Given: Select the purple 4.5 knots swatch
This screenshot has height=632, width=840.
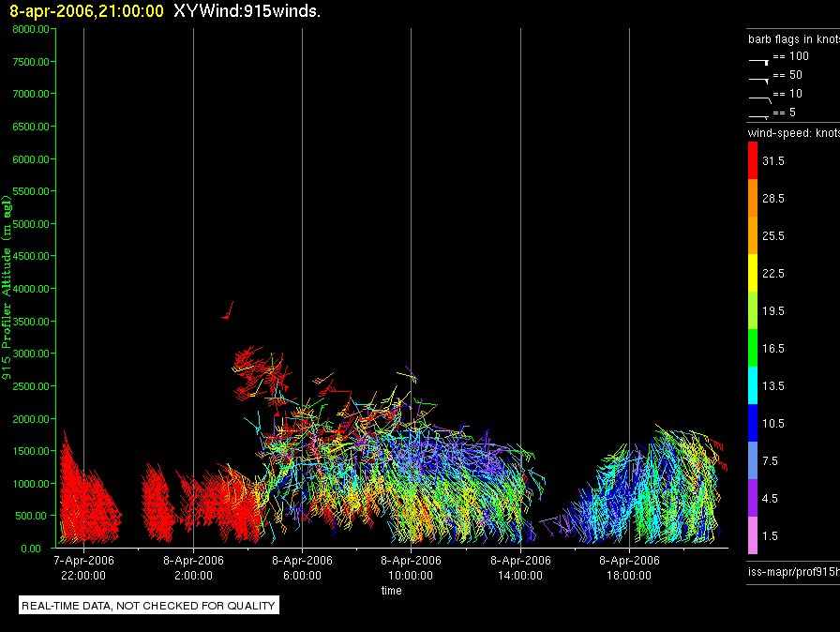Looking at the screenshot, I should 753,498.
